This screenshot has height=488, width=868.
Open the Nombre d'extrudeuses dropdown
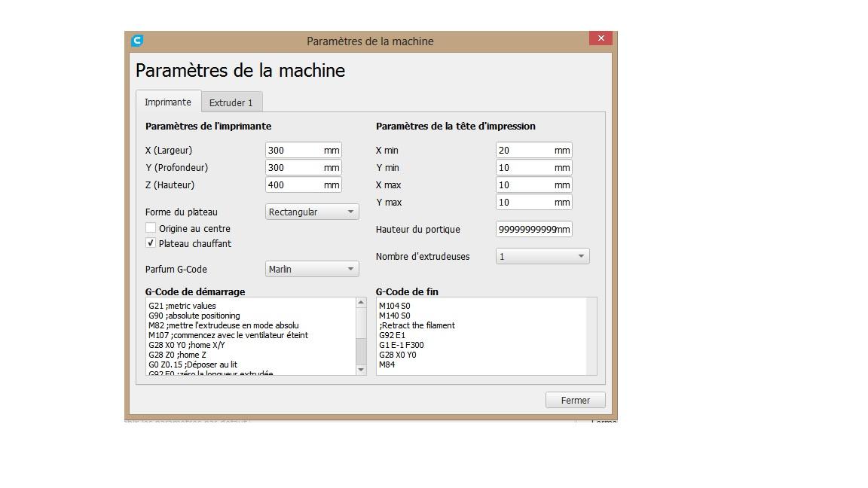pos(542,256)
